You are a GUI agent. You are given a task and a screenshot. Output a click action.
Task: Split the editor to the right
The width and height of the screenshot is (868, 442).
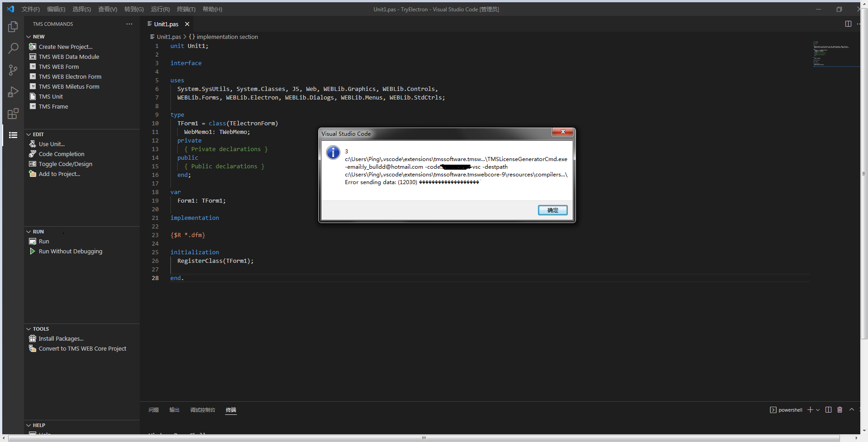848,24
